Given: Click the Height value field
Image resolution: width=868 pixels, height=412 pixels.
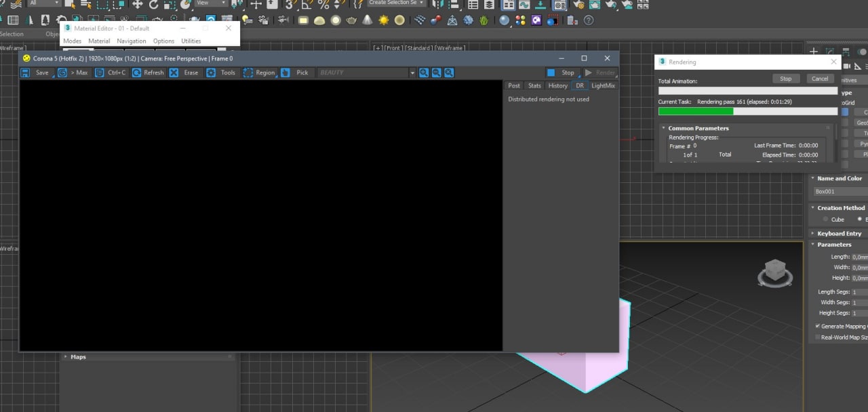Looking at the screenshot, I should pyautogui.click(x=859, y=278).
